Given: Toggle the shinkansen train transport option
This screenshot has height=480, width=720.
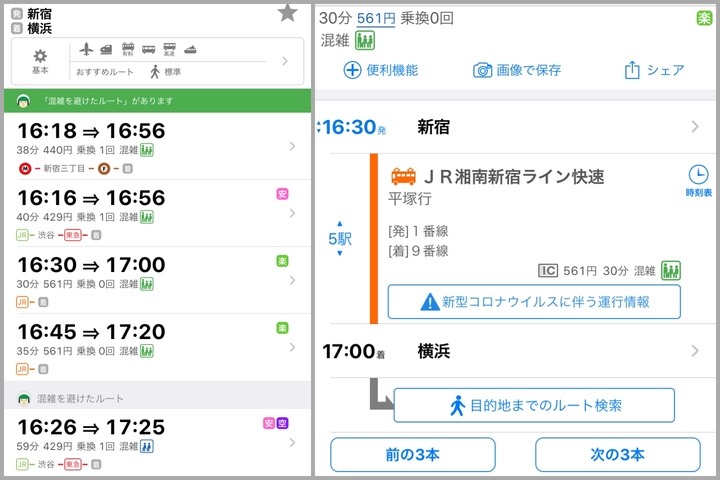Looking at the screenshot, I should click(107, 50).
